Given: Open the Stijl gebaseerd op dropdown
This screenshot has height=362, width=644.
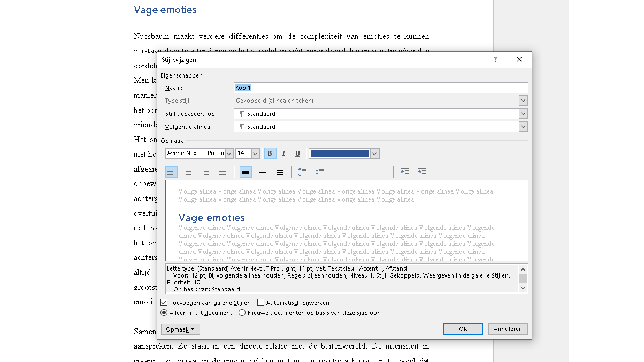Looking at the screenshot, I should (523, 114).
